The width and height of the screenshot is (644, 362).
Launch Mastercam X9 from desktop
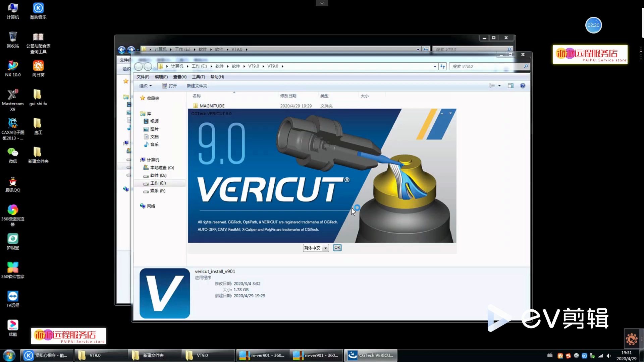tap(13, 100)
